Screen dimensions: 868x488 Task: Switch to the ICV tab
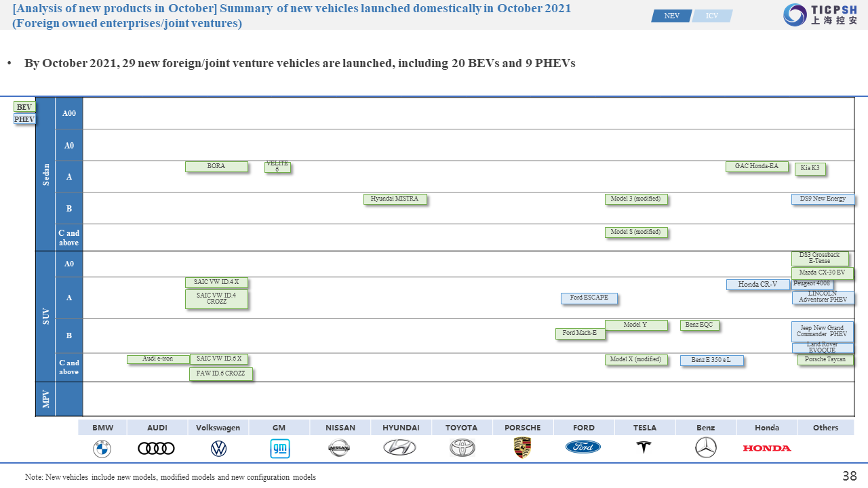pos(712,16)
